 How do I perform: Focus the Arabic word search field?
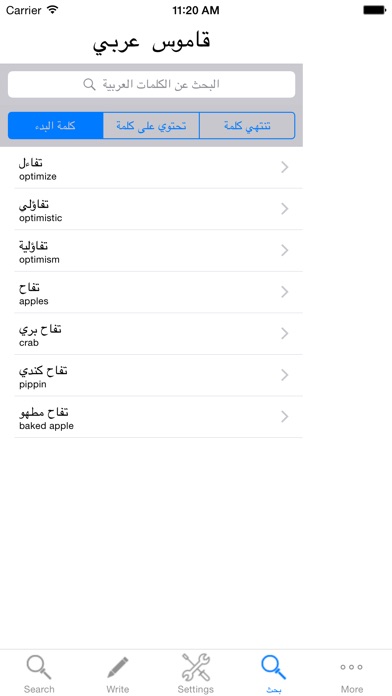151,84
